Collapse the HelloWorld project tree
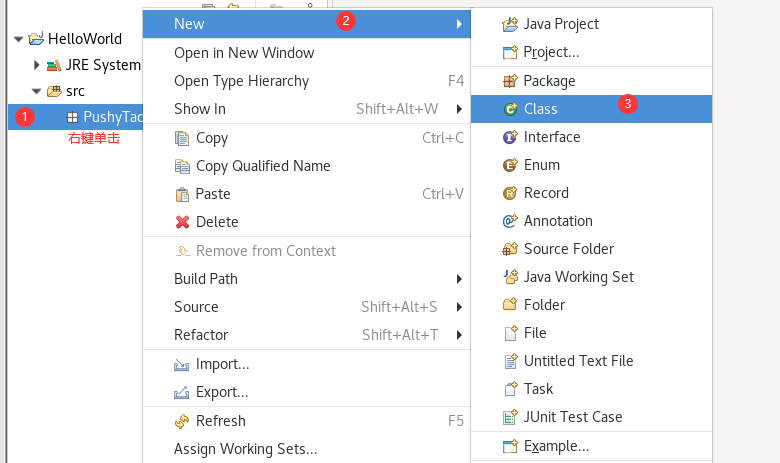The height and width of the screenshot is (463, 780). [x=19, y=39]
